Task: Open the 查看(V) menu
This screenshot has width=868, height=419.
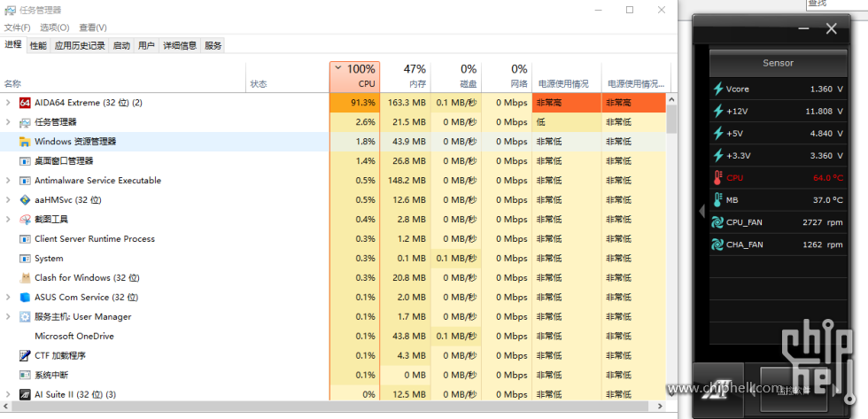Action: (92, 27)
